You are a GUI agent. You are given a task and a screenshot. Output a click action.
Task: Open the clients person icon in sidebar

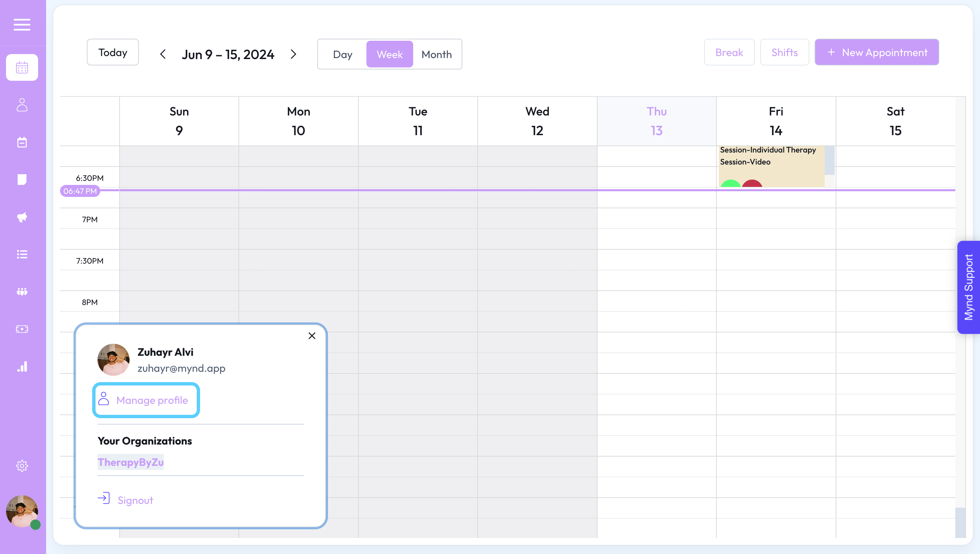point(22,105)
